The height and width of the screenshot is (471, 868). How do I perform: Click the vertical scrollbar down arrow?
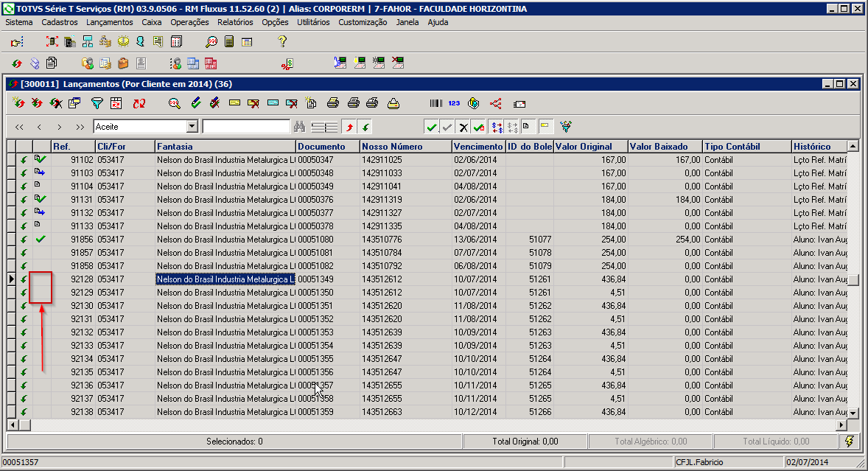tap(853, 413)
